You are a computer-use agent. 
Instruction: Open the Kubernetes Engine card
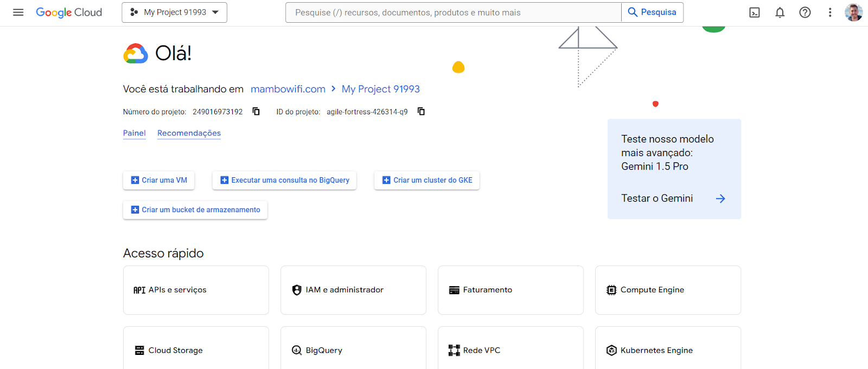668,348
